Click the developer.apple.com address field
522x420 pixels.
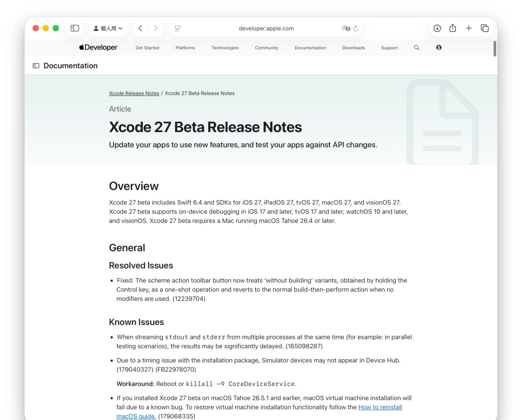click(x=266, y=28)
